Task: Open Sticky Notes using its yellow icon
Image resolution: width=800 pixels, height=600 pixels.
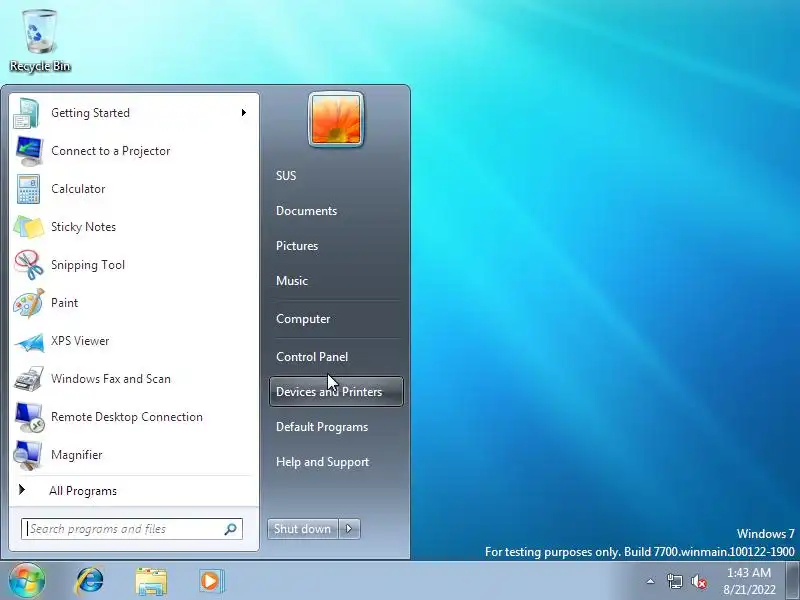Action: [29, 227]
